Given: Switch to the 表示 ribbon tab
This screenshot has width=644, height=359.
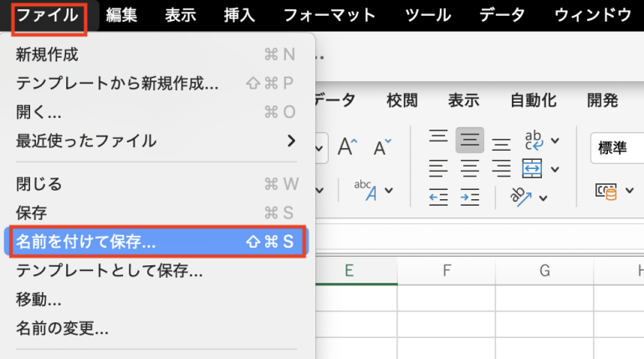Looking at the screenshot, I should click(463, 100).
